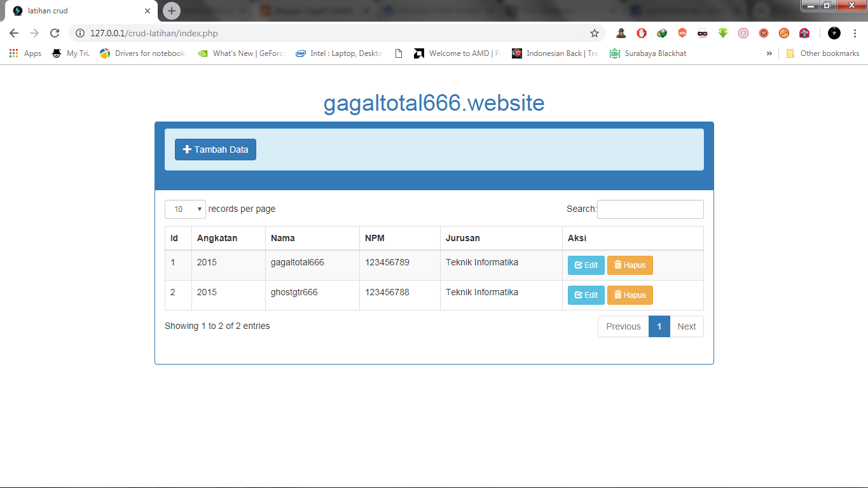The height and width of the screenshot is (488, 868).
Task: Click the blue blocked-sign extension icon
Action: pyautogui.click(x=804, y=33)
